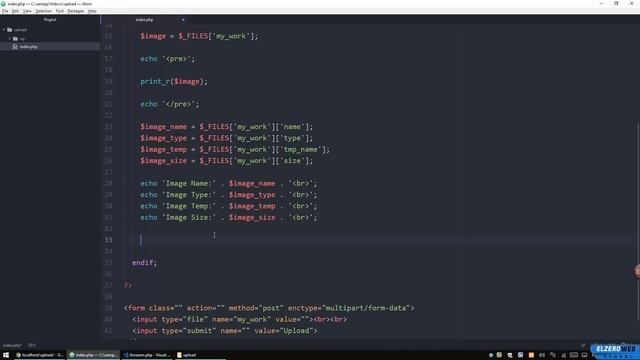Click the keyboard icon in system tray
Screen dimensions: 640x360
tap(574, 355)
